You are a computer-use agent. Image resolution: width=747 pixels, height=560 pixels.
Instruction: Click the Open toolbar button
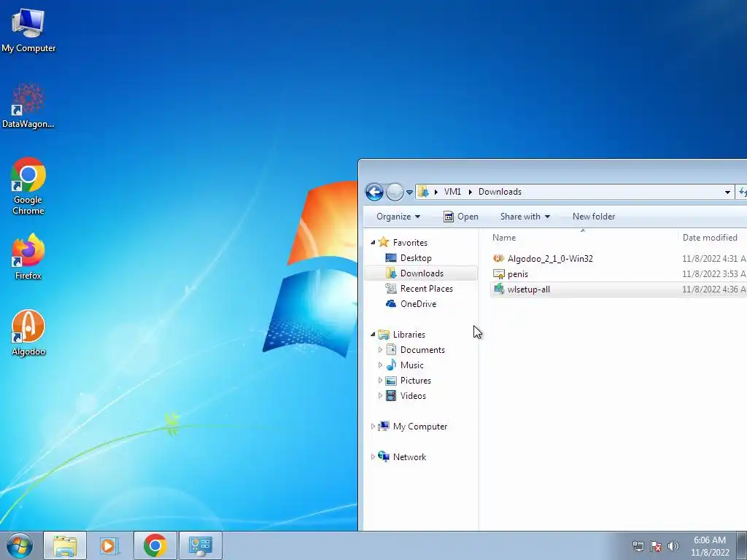(x=461, y=217)
